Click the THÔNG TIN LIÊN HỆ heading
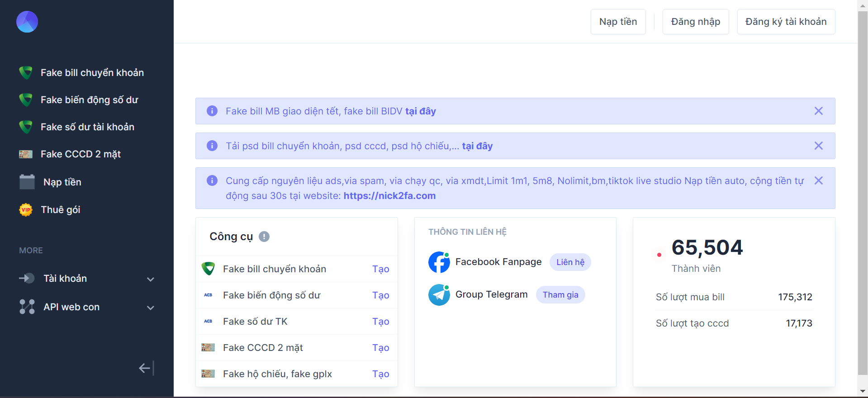868x398 pixels. 467,232
